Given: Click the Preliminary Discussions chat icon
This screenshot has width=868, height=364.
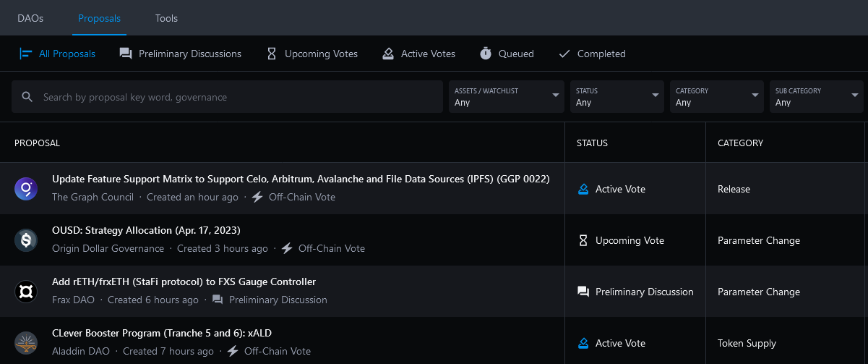Looking at the screenshot, I should [x=126, y=54].
